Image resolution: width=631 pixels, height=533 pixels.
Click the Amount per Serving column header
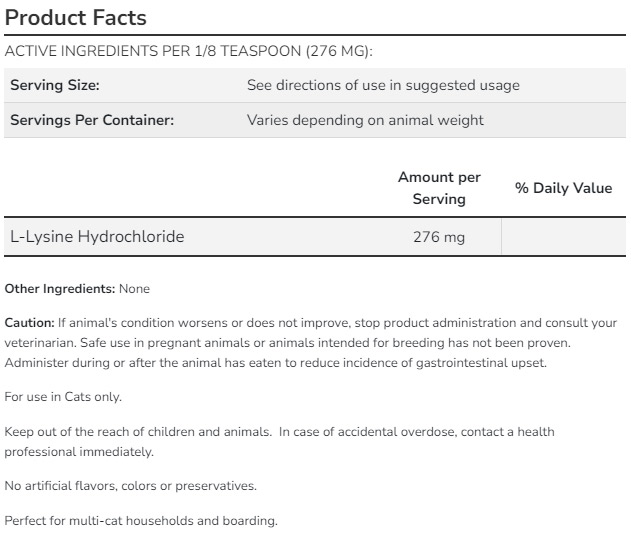click(439, 188)
